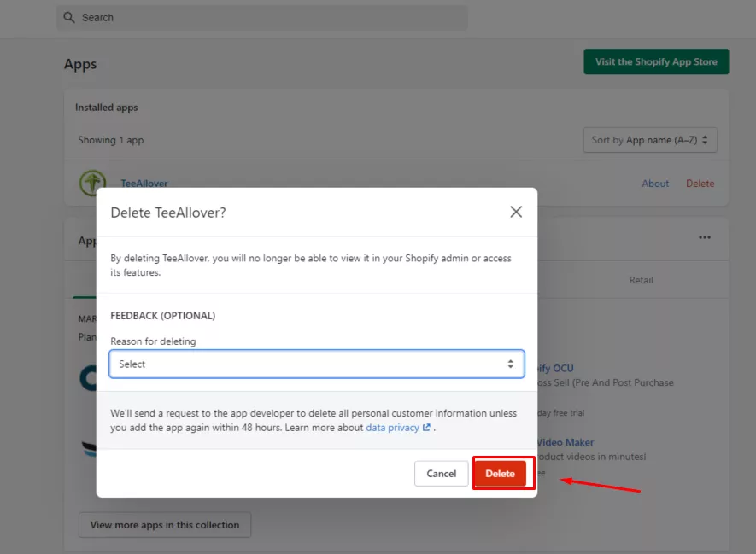Open the Reason for deleting dropdown

(316, 364)
